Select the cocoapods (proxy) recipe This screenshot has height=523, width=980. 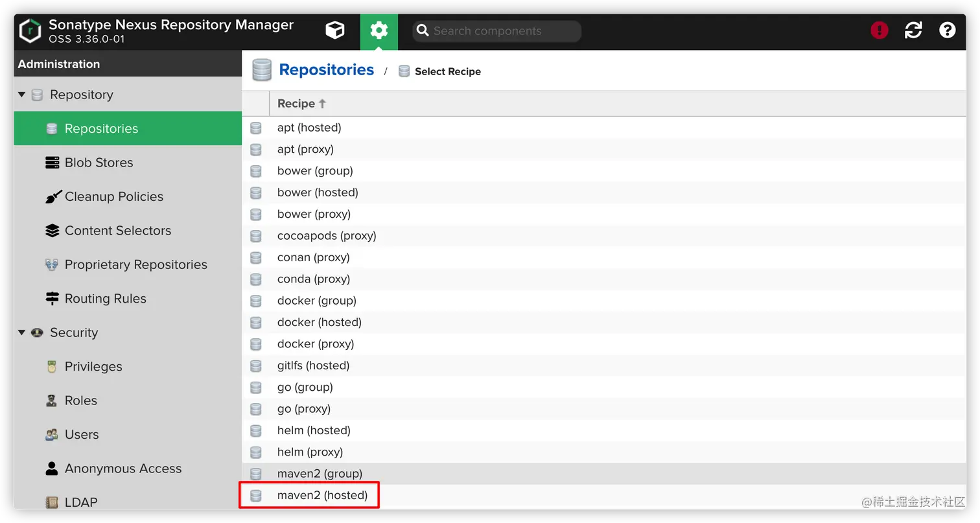point(604,236)
